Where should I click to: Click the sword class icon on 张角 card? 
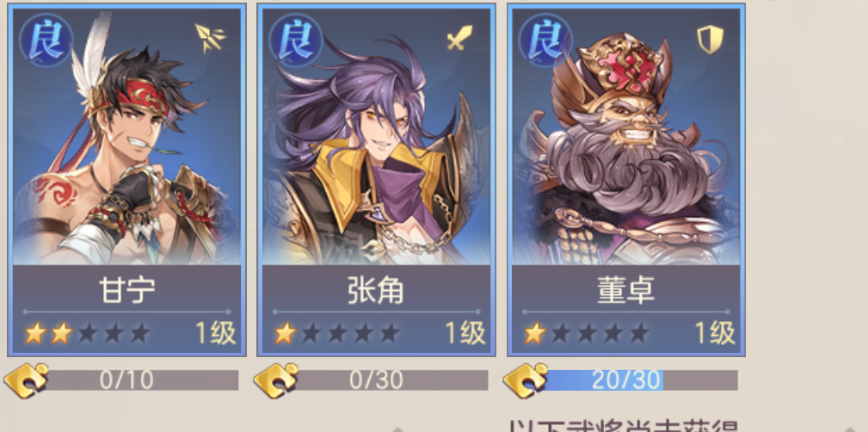click(x=460, y=38)
